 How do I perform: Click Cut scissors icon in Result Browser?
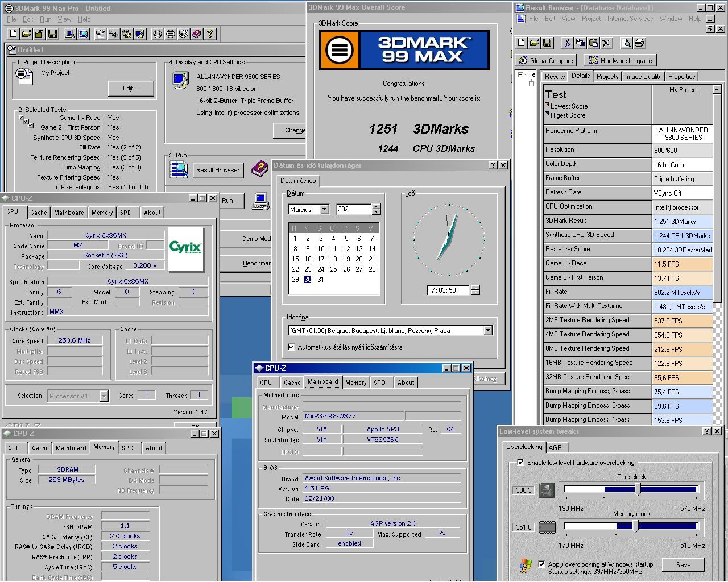click(x=567, y=43)
